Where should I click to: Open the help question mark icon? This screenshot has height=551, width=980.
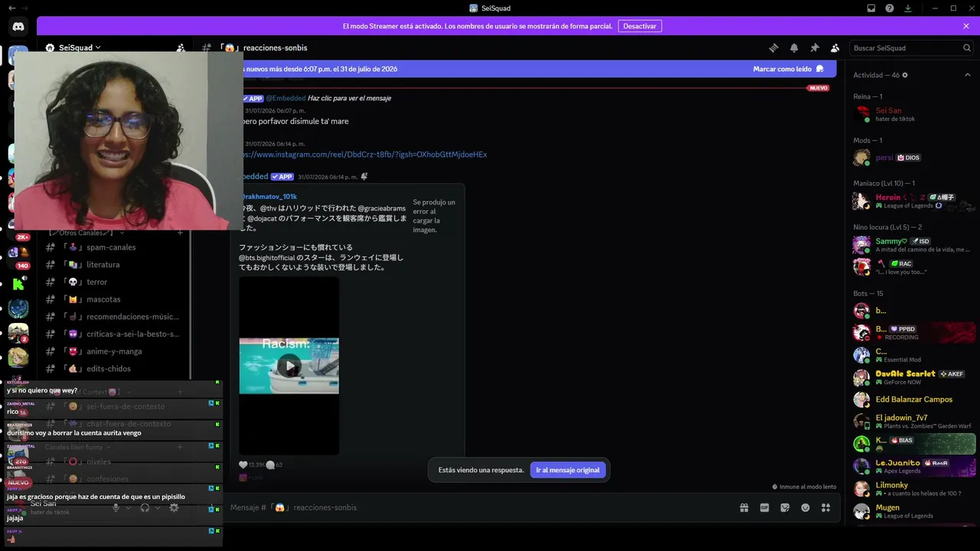(x=890, y=8)
